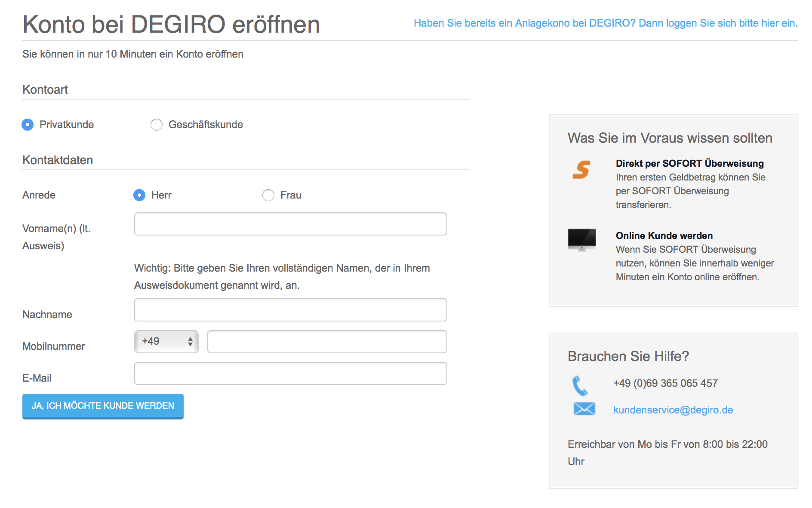Click the kundenservice@degiro.de email link
812x508 pixels.
pos(673,410)
